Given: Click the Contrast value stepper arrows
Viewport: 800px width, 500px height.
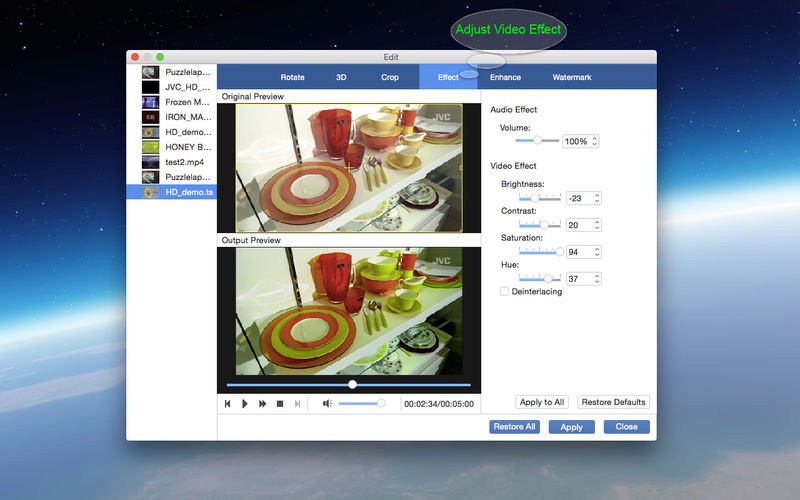Looking at the screenshot, I should click(x=597, y=225).
